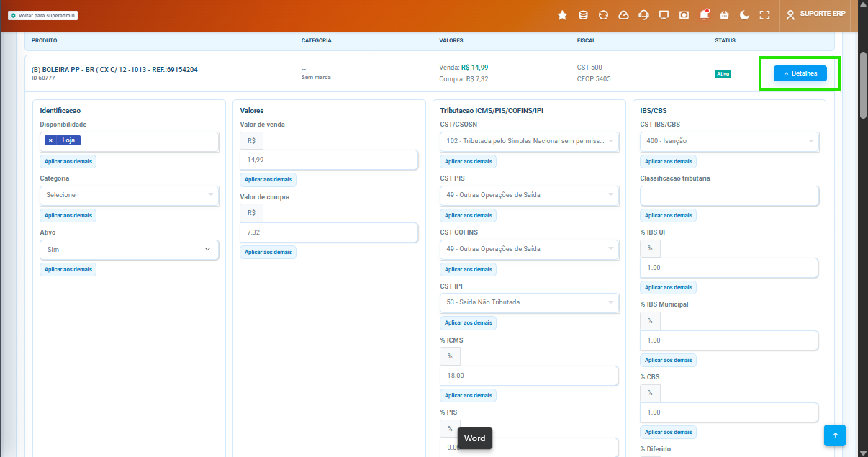Click Aplicar aos demais under % IBS UF
868x457 pixels.
tap(669, 287)
